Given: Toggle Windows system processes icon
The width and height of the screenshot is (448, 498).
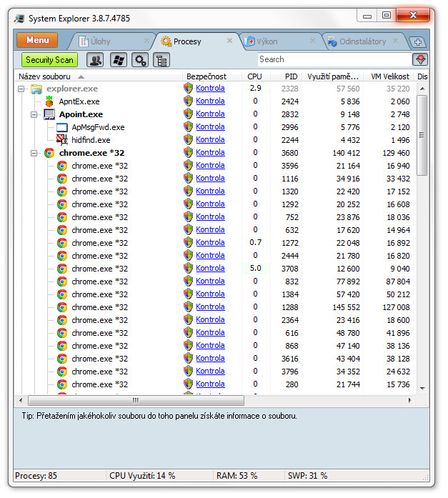Looking at the screenshot, I should coord(119,60).
